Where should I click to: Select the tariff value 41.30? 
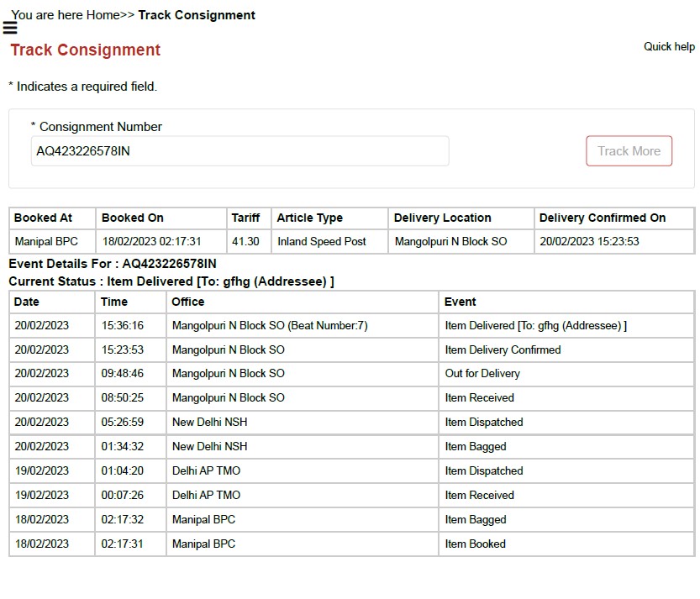coord(245,241)
